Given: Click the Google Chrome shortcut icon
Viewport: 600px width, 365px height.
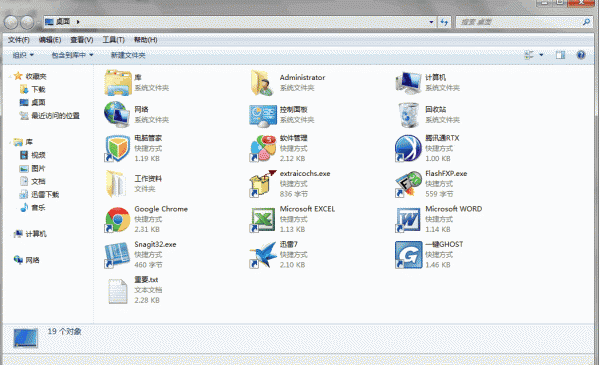Looking at the screenshot, I should click(117, 220).
